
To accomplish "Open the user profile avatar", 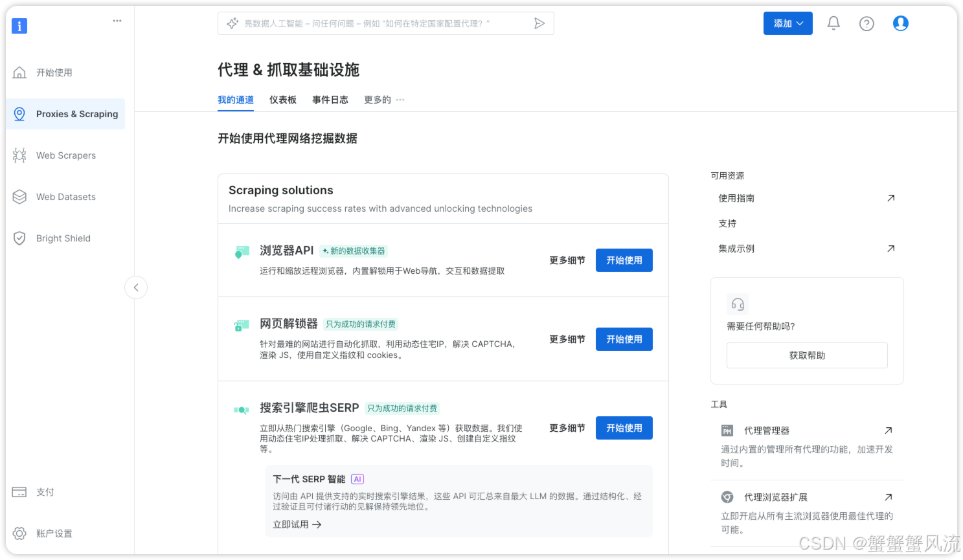I will [901, 23].
